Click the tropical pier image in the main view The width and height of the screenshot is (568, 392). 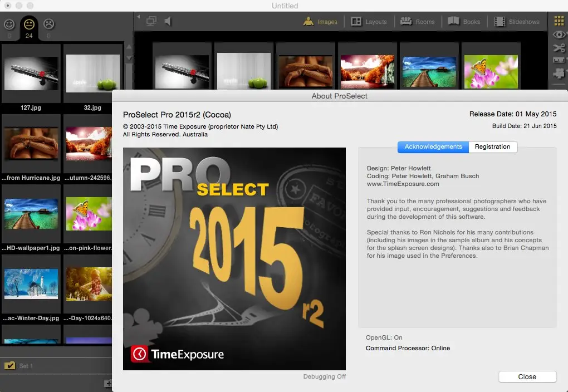(429, 72)
